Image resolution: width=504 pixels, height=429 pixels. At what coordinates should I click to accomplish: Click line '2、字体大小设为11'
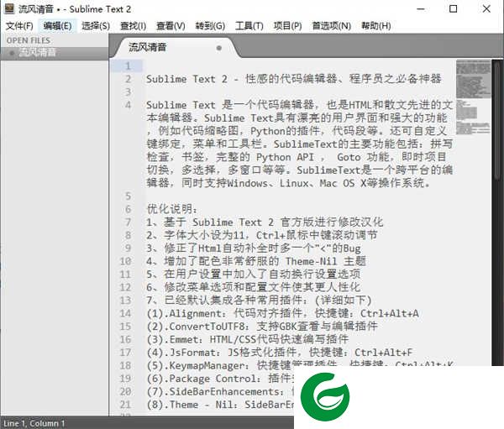261,235
